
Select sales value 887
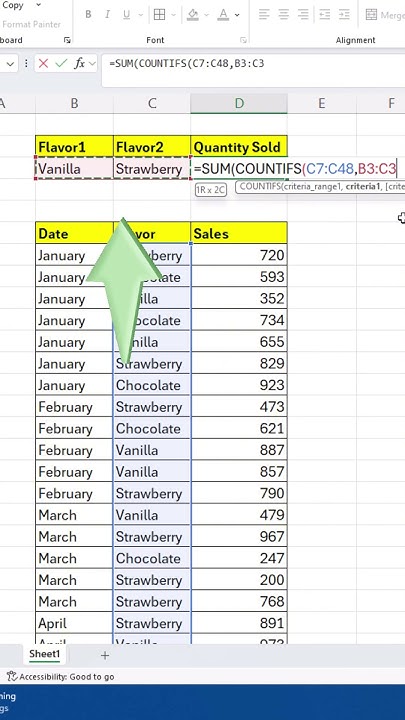[x=239, y=450]
